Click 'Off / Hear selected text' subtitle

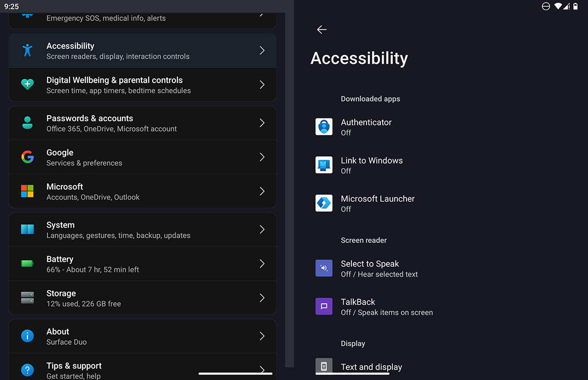coord(379,274)
